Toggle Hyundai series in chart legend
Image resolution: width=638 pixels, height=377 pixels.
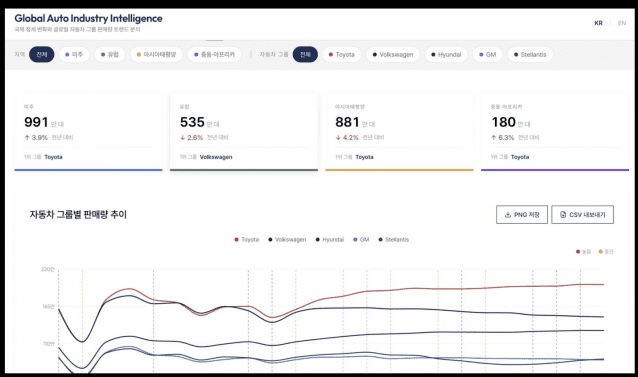pos(330,240)
